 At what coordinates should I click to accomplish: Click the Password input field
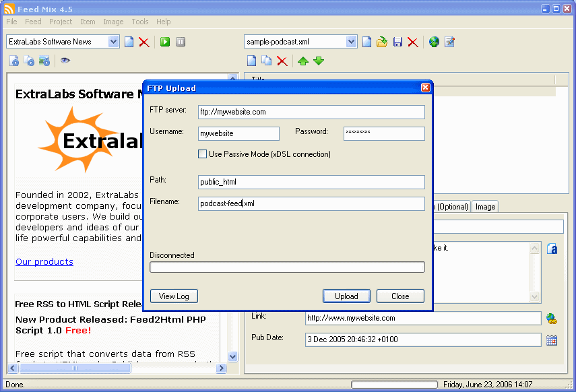tap(384, 134)
